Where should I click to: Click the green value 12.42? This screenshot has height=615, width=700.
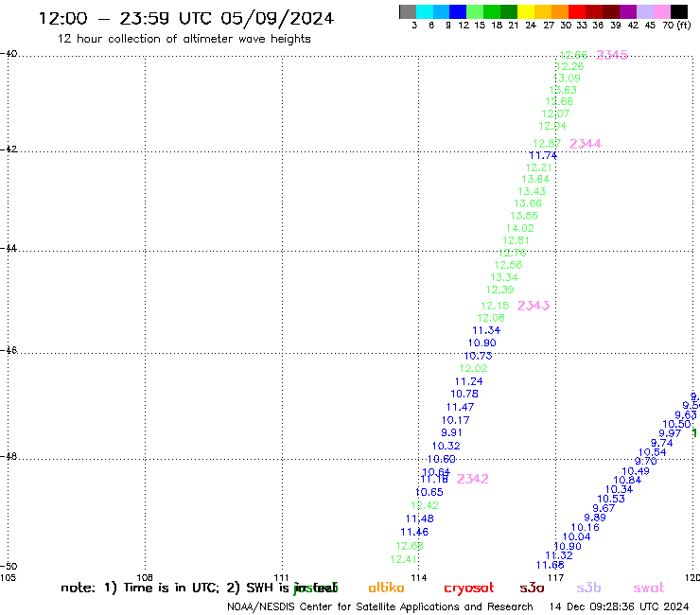click(x=425, y=505)
